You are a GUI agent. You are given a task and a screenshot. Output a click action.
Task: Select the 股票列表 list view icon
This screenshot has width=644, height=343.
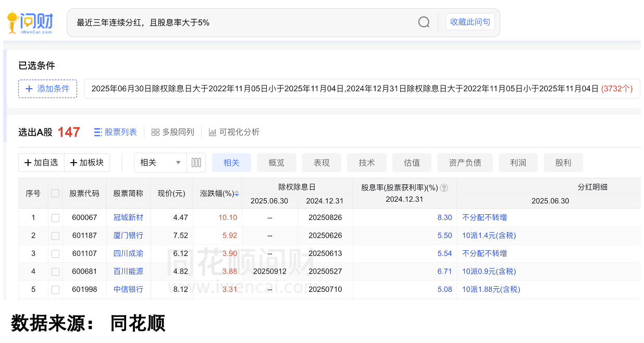[97, 132]
